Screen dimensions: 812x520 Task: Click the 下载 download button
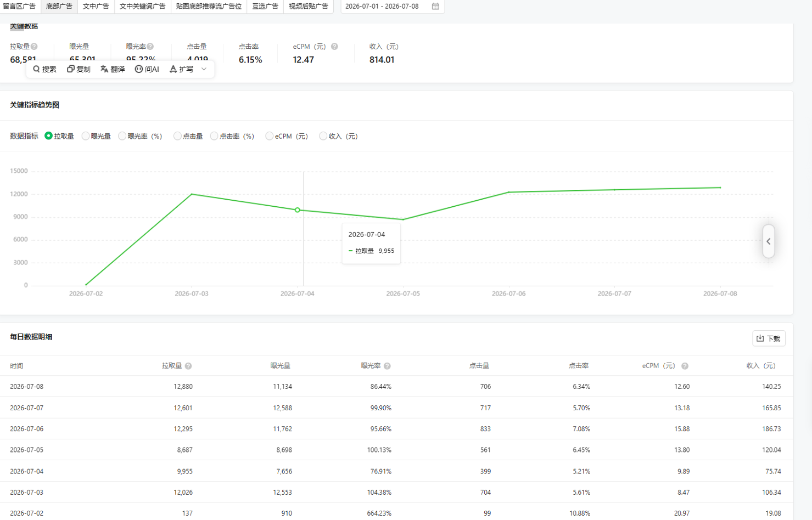tap(769, 338)
